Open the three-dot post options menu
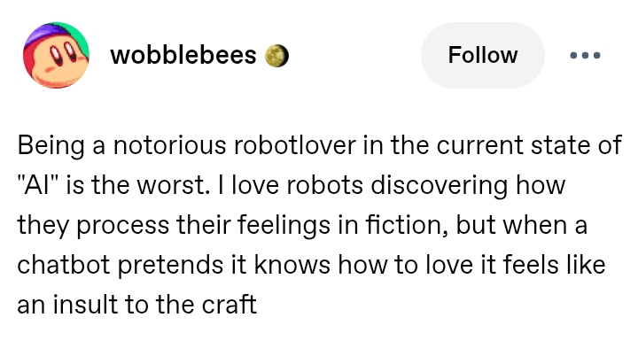The height and width of the screenshot is (364, 638). point(585,55)
